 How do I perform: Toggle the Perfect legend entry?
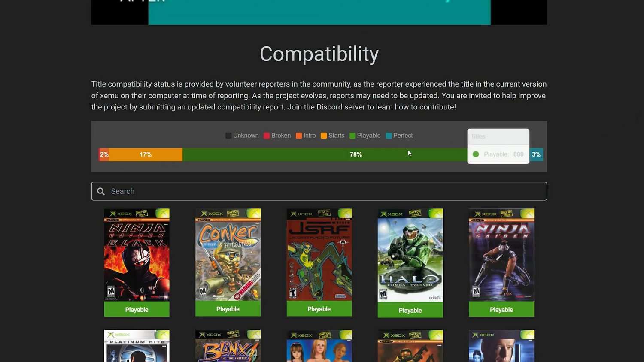[x=399, y=136]
